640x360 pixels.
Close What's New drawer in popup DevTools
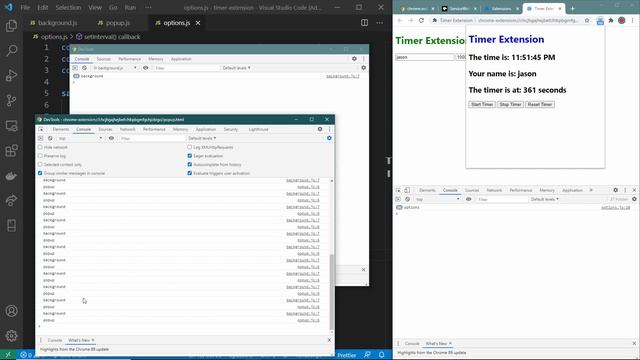tap(329, 340)
